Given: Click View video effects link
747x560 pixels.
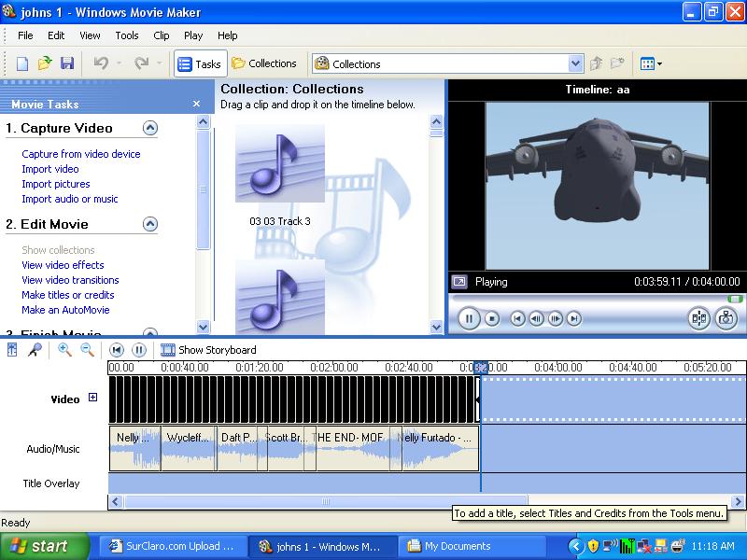Looking at the screenshot, I should pos(63,265).
